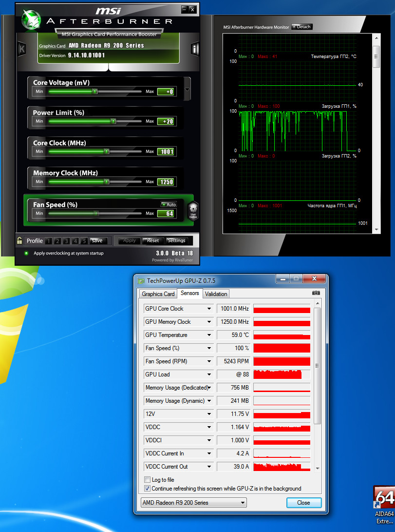Click the Hardware Monitor scrollbar up arrow

coord(376,38)
